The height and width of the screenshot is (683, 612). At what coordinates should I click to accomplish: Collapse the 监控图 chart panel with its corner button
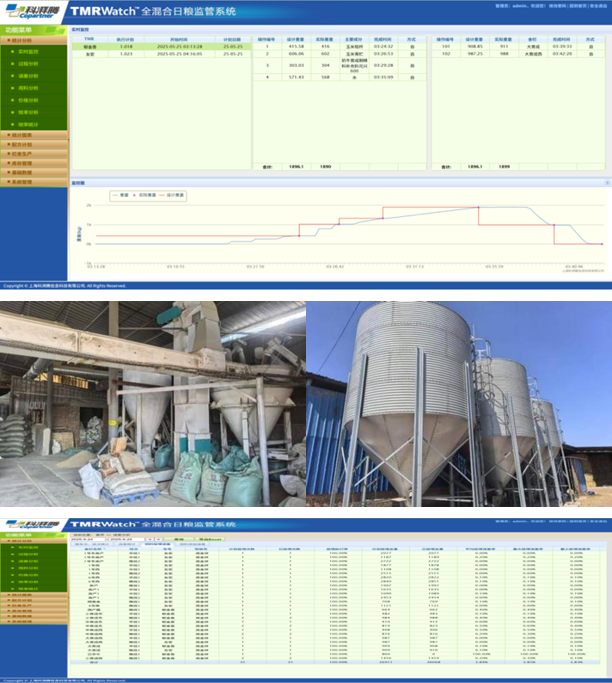[607, 183]
